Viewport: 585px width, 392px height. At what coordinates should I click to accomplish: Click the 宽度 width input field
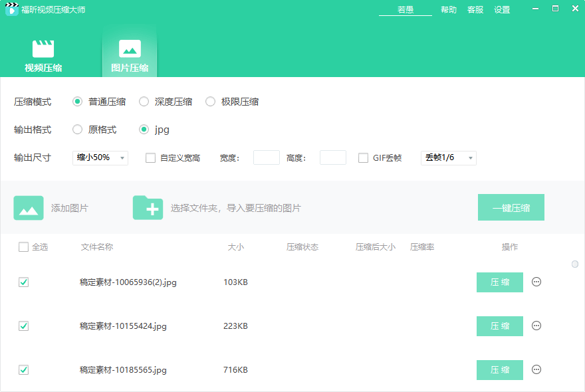tap(266, 157)
